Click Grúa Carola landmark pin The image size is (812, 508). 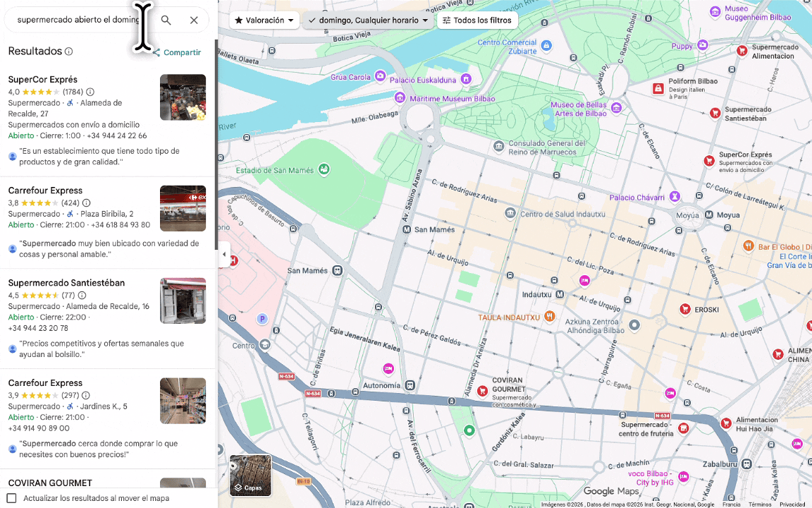[x=380, y=76]
